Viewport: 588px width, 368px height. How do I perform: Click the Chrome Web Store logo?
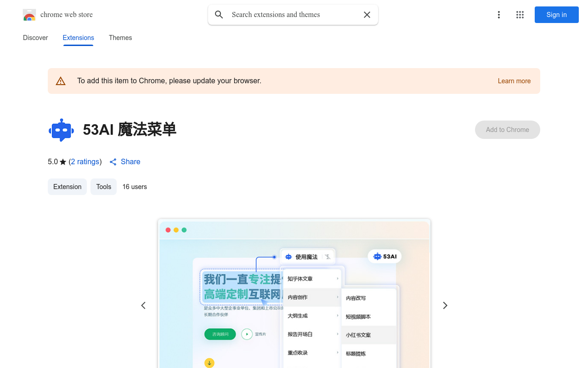29,15
